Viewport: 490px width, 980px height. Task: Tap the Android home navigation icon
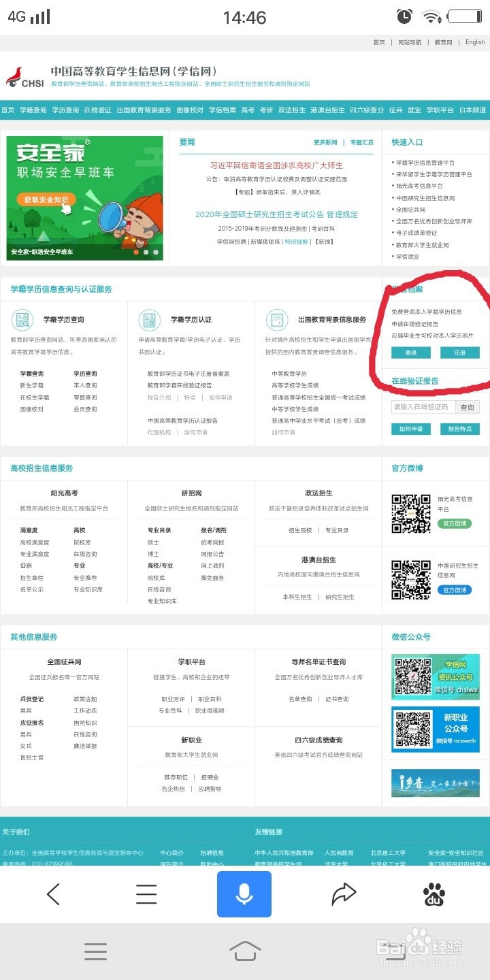245,951
